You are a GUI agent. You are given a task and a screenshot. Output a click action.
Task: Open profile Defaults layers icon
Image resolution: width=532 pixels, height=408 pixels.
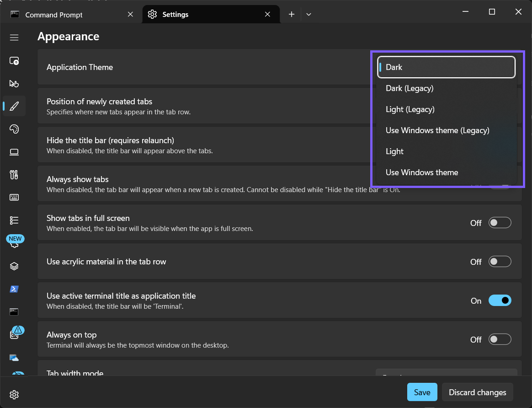click(x=14, y=266)
